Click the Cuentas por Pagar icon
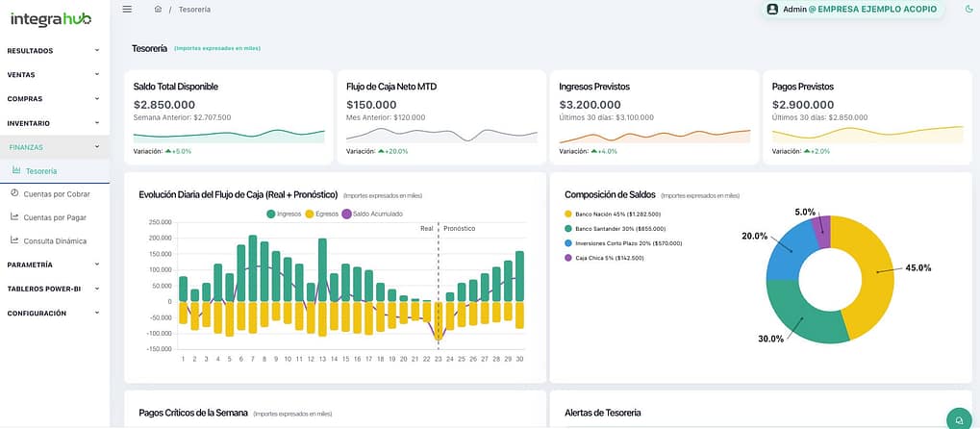The width and height of the screenshot is (980, 429). pos(14,217)
